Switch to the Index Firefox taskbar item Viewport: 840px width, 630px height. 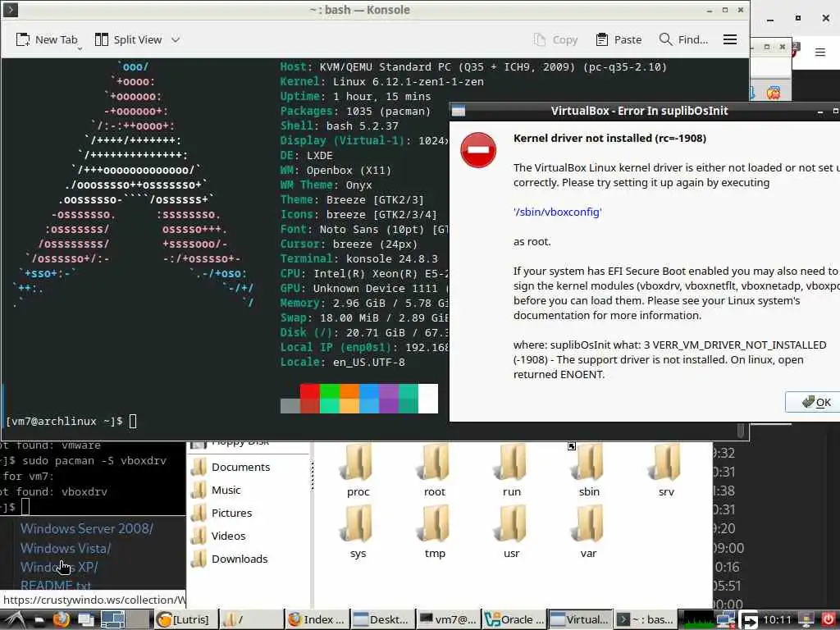[317, 620]
